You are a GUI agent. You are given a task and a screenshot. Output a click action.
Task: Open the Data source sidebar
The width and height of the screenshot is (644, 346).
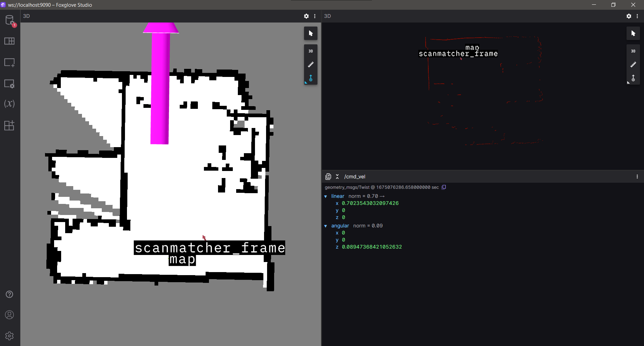coord(9,20)
